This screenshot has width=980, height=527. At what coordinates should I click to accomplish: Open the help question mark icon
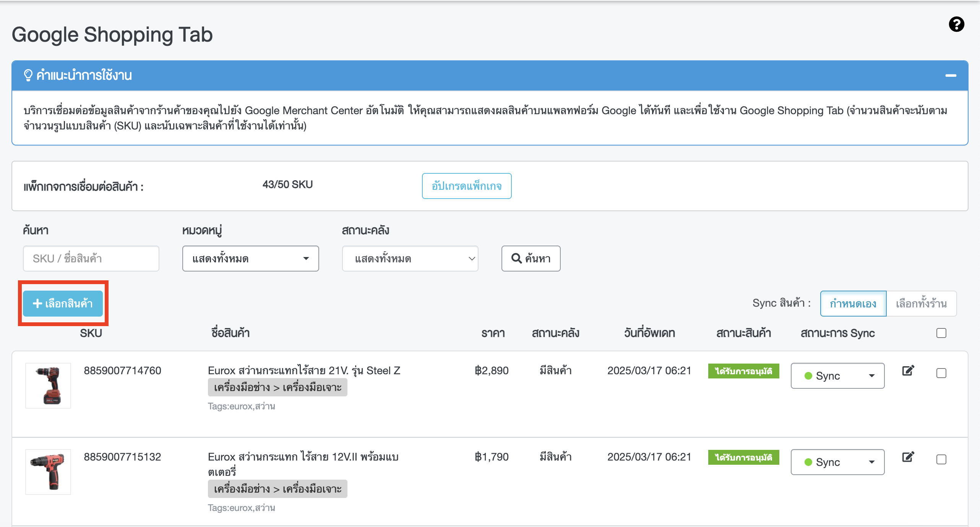[956, 24]
